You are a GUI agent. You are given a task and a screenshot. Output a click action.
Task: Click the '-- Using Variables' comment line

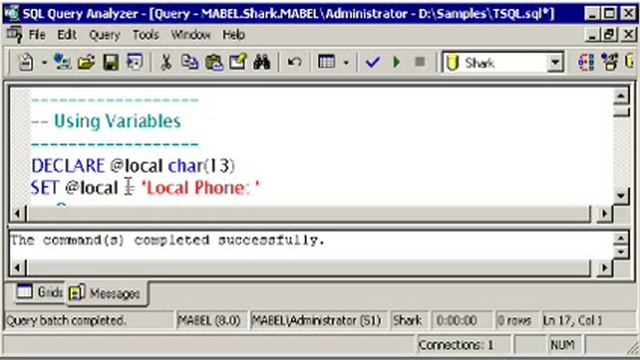[x=106, y=121]
